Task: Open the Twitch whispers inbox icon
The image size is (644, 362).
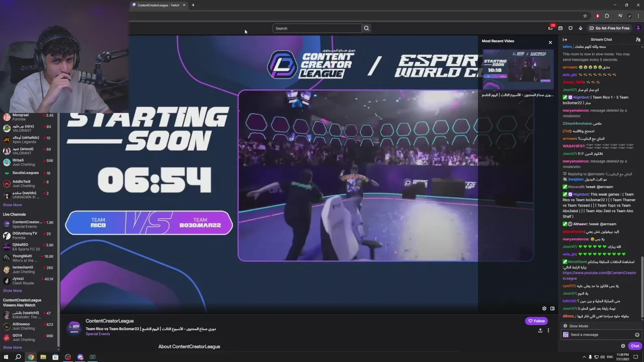Action: (560, 28)
